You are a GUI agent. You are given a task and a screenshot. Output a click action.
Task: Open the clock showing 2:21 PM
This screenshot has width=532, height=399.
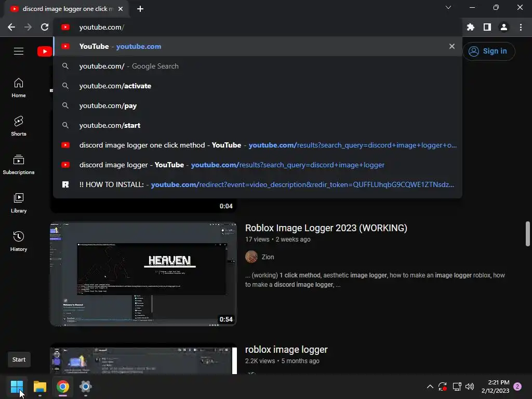tap(495, 387)
